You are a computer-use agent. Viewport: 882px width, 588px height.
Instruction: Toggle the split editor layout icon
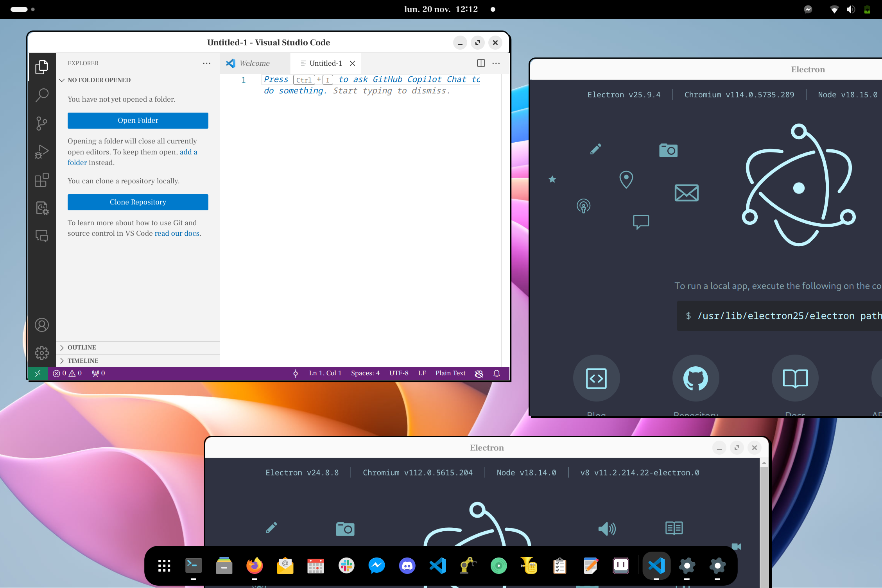click(480, 63)
